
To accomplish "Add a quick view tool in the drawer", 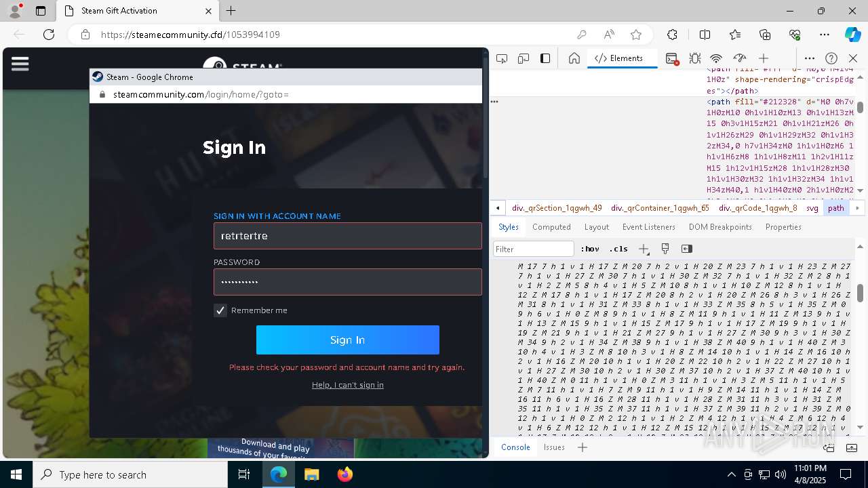I will click(x=582, y=447).
